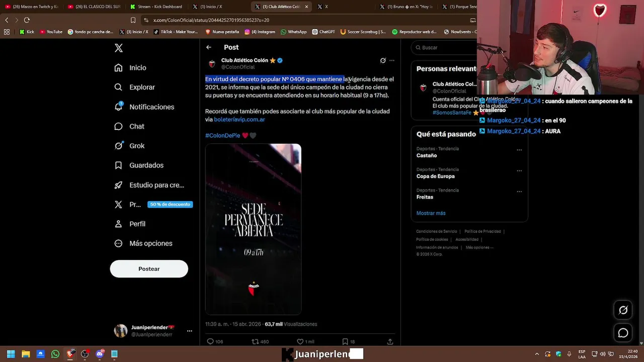Screen dimensions: 644x362
Task: Open floating Grok button at right edge
Action: (x=623, y=310)
